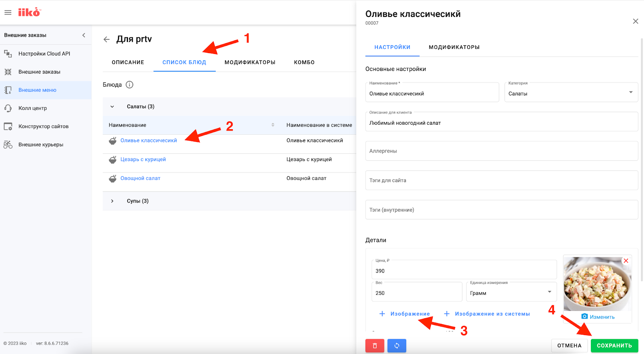Click the Cloud API settings sidebar icon

tap(8, 54)
